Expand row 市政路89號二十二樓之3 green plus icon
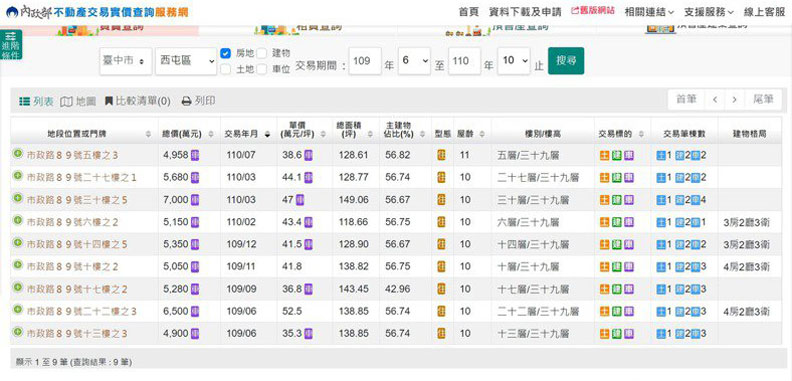Viewport: 792px width, 381px height. coord(18,310)
